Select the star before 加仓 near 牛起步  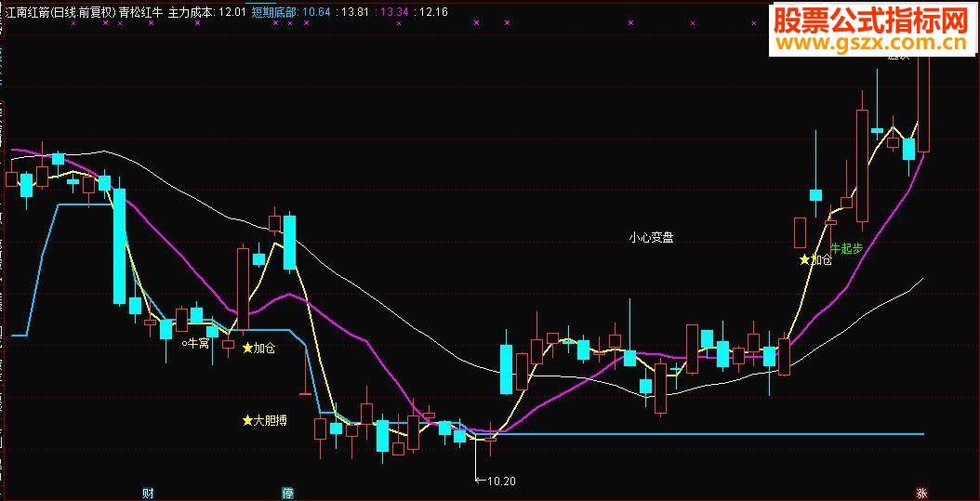[x=804, y=260]
